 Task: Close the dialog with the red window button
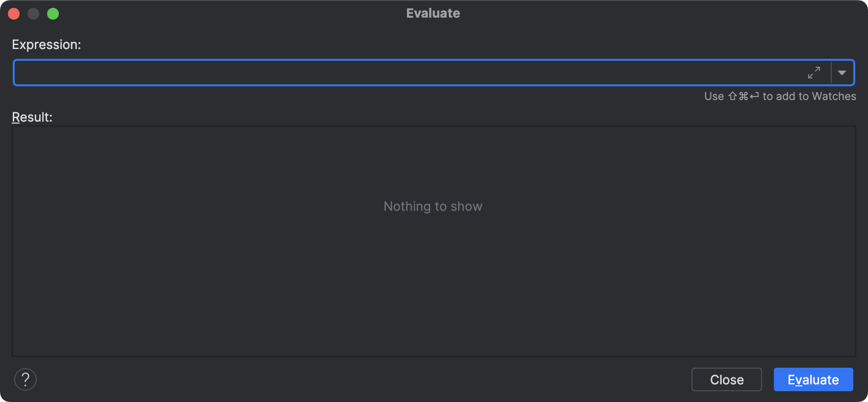[x=14, y=14]
